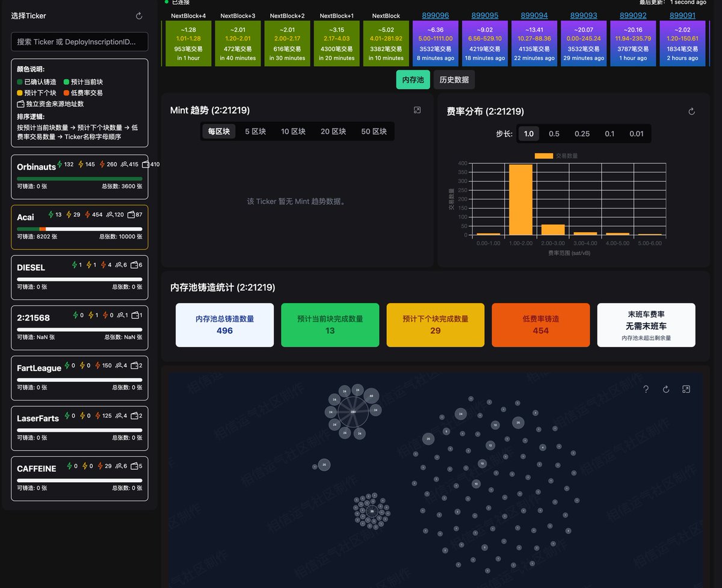This screenshot has width=722, height=588.
Task: Click green lightning icon on Acai card
Action: point(51,215)
